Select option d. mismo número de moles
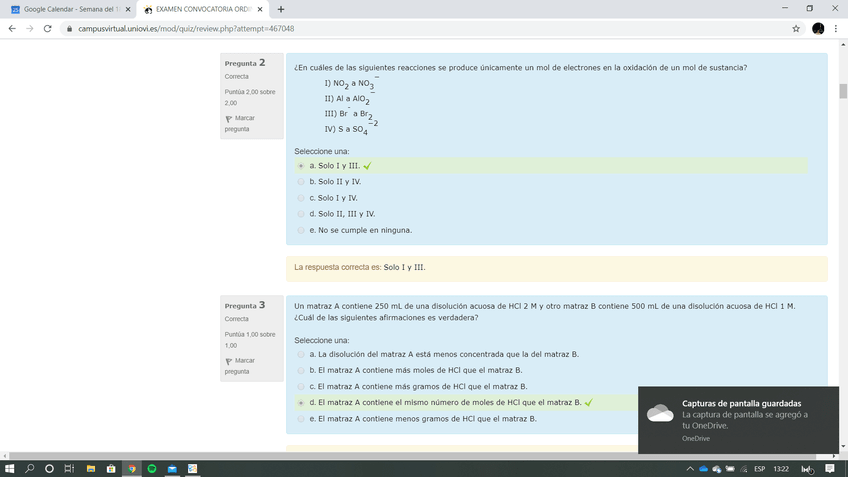 (x=301, y=403)
